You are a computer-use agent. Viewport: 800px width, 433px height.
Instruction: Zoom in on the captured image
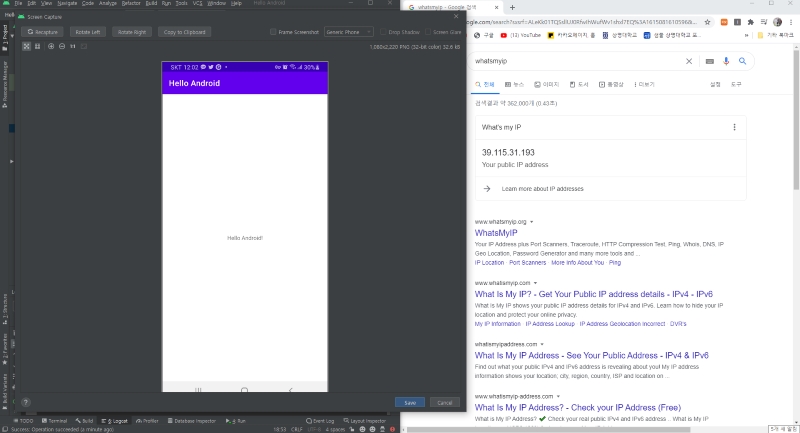click(51, 46)
